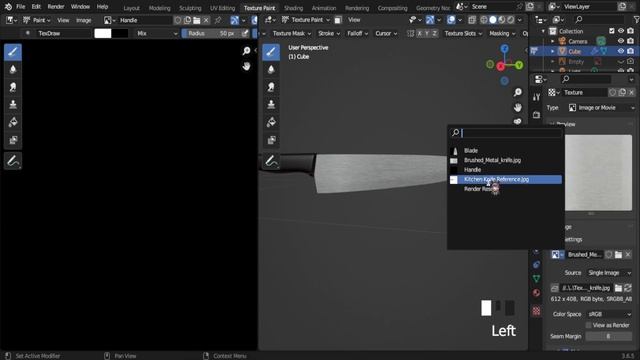Select the Mask tool in the 3D viewport

point(271,140)
